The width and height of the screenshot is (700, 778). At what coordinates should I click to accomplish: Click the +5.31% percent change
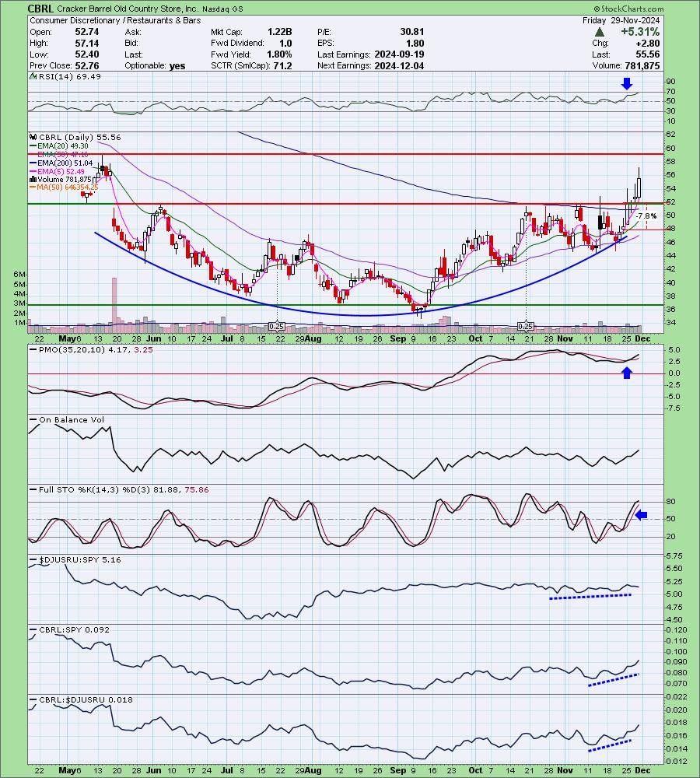coord(640,32)
